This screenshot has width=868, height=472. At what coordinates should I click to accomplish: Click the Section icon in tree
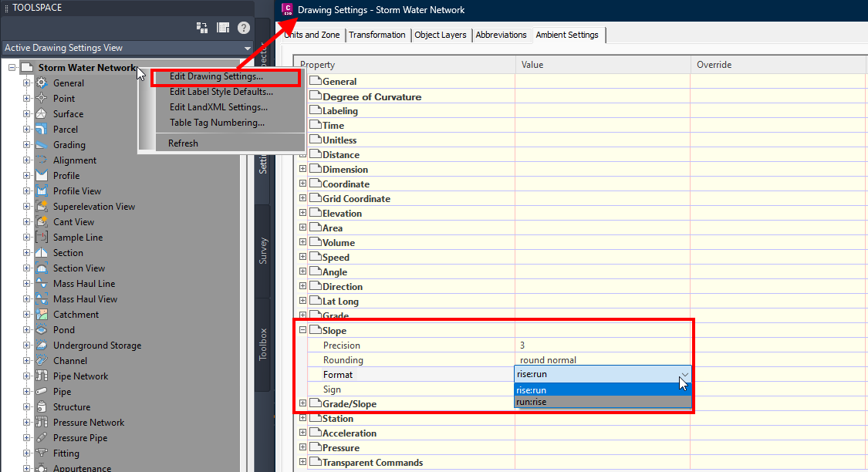(x=42, y=253)
